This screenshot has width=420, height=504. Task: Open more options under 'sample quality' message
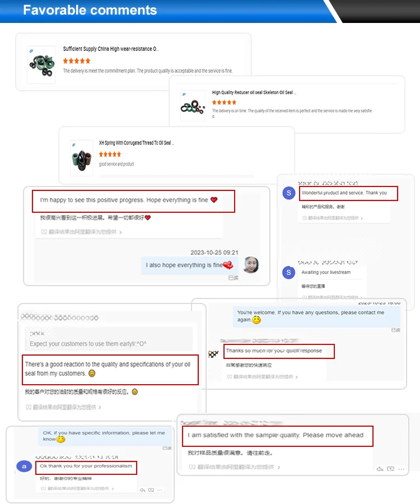(x=402, y=469)
